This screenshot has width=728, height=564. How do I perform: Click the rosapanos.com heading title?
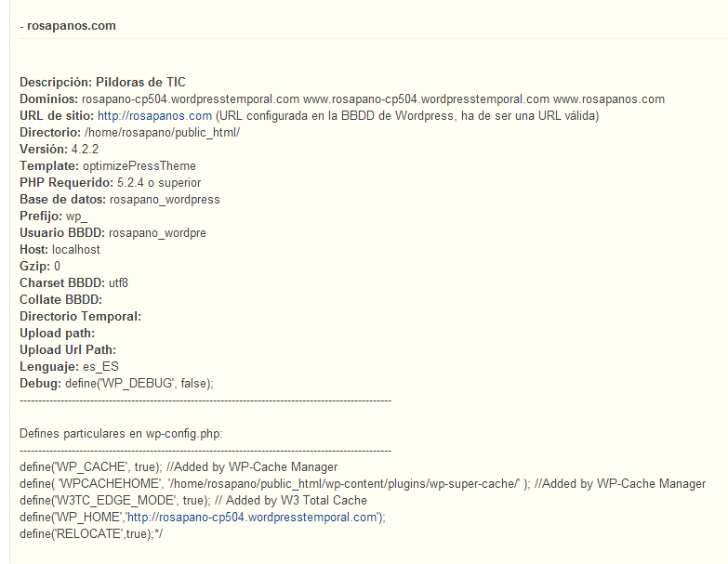(x=72, y=25)
